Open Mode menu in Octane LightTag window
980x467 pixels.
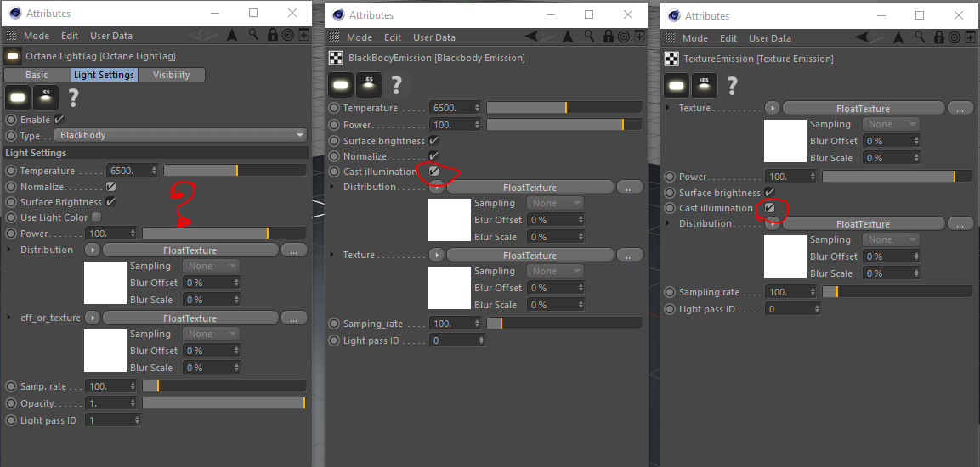37,36
